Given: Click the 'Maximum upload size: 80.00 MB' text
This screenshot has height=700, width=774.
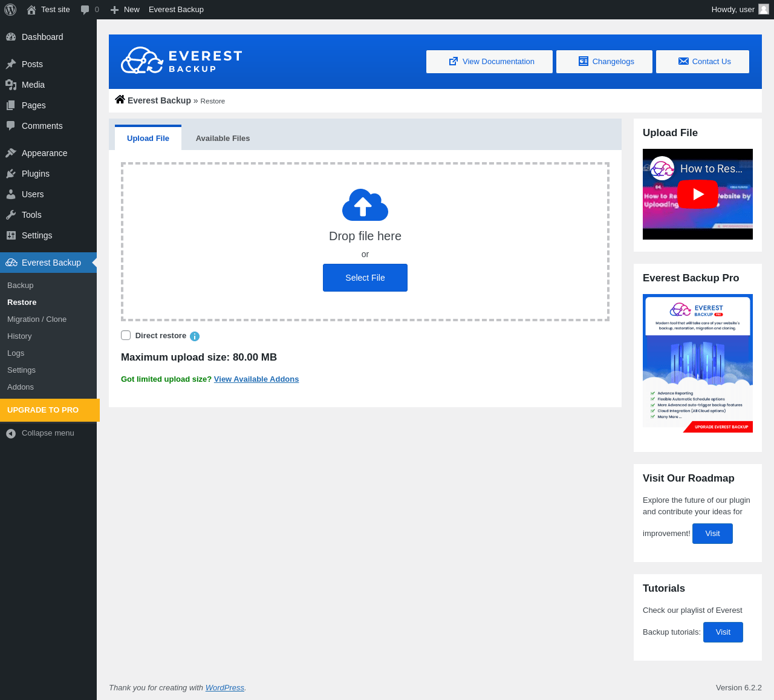Looking at the screenshot, I should click(x=199, y=358).
